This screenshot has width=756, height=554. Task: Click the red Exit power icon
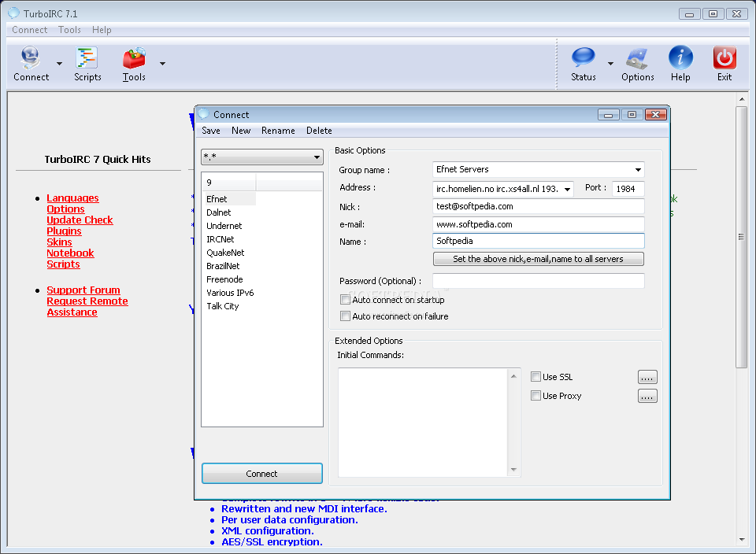coord(724,58)
